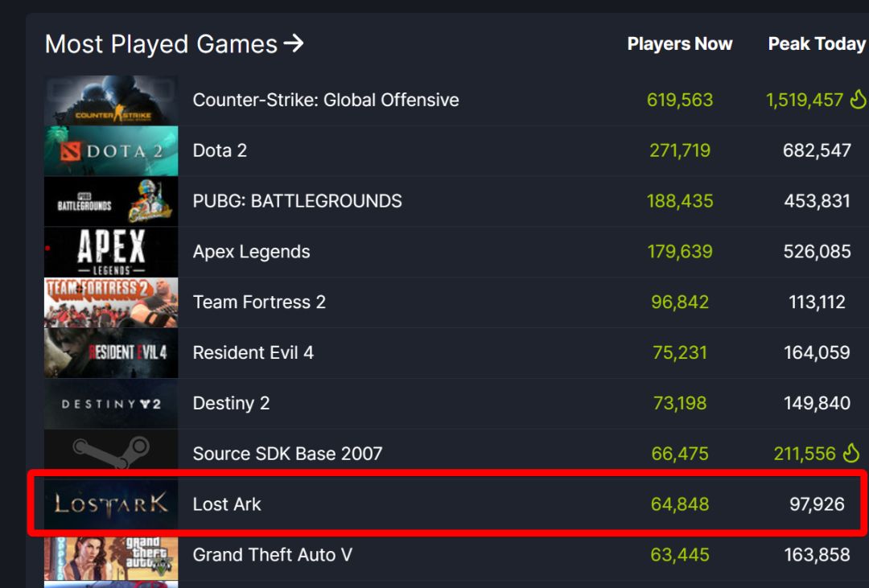Select the Team Fortress 2 thumbnail
Viewport: 869px width, 588px height.
pos(111,302)
